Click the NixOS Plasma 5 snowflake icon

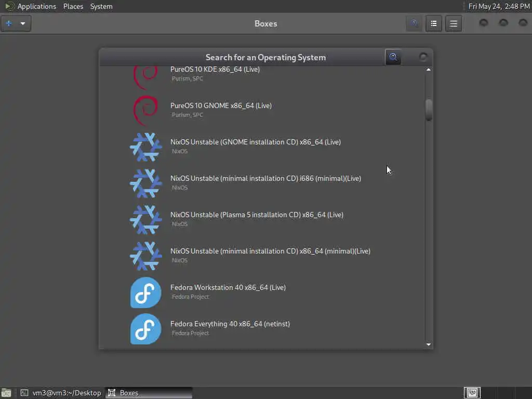tap(145, 219)
